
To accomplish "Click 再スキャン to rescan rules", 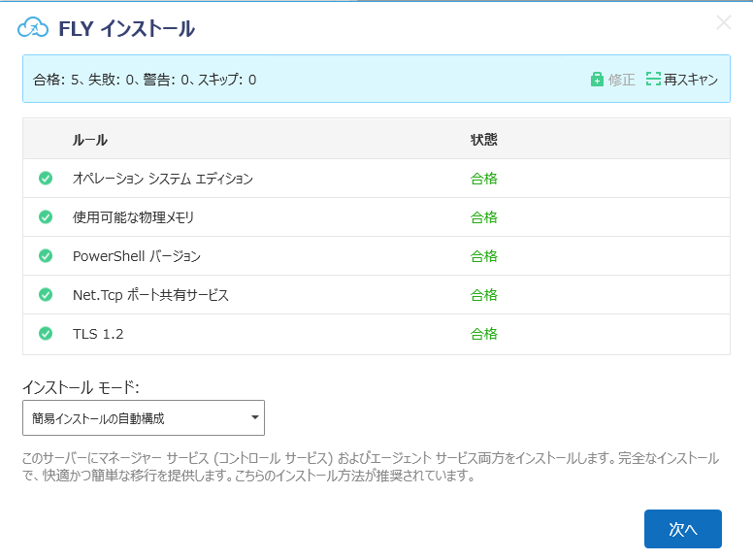I will coord(682,80).
